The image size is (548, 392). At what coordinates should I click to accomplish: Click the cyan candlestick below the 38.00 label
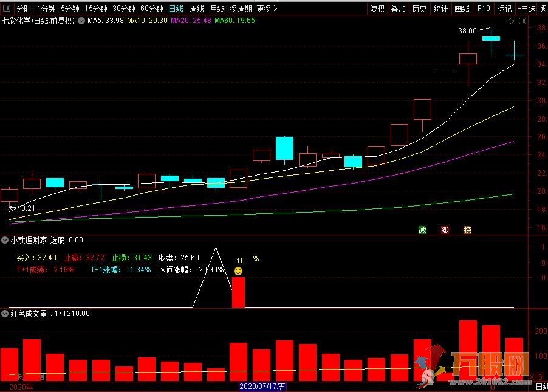(491, 39)
